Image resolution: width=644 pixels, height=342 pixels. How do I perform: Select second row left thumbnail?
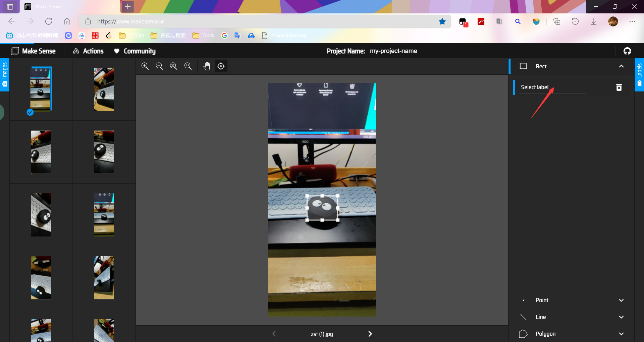[41, 152]
